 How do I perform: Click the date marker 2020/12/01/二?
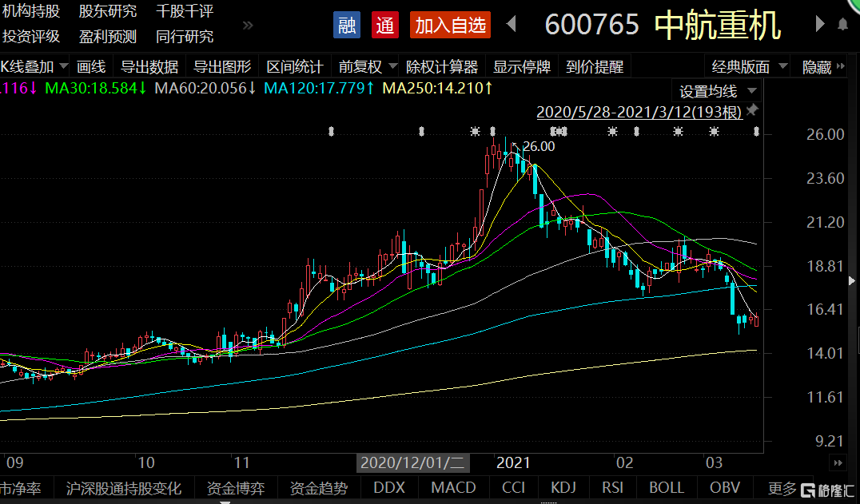point(412,463)
